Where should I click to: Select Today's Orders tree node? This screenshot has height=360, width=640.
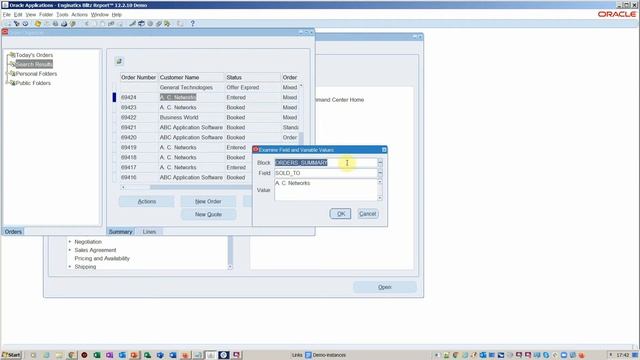tap(34, 55)
